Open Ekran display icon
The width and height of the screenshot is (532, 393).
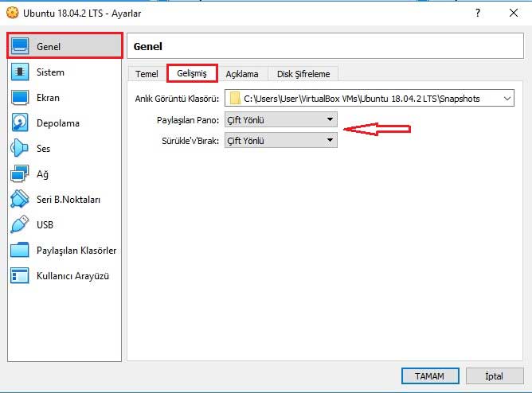tap(20, 98)
